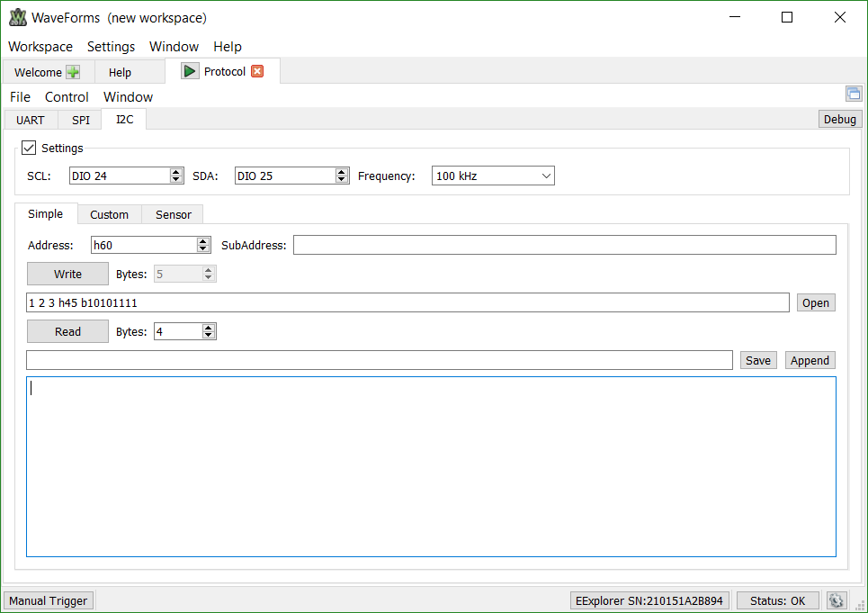Click the Read Bytes spinner arrows

point(208,331)
